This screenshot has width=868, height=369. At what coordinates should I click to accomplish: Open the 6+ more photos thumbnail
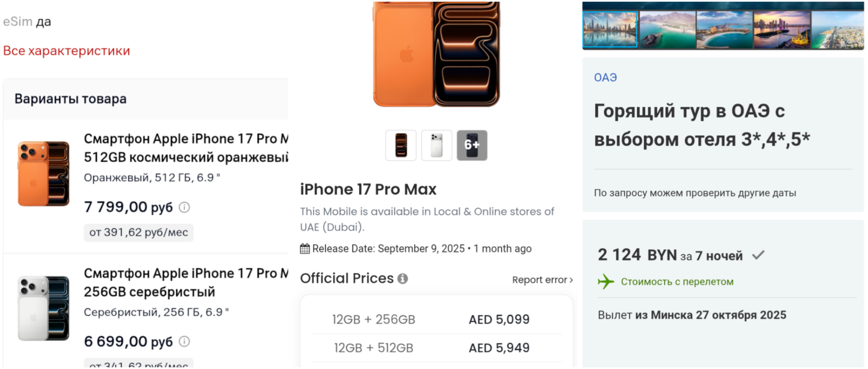[472, 145]
